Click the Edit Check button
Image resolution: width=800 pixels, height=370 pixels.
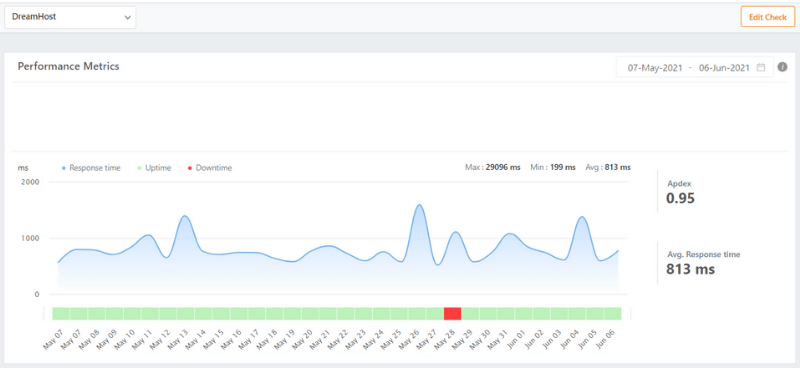(x=767, y=17)
